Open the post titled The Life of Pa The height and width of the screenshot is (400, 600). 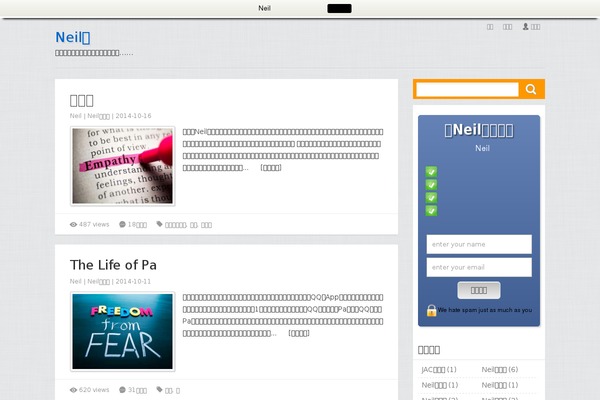pyautogui.click(x=113, y=265)
